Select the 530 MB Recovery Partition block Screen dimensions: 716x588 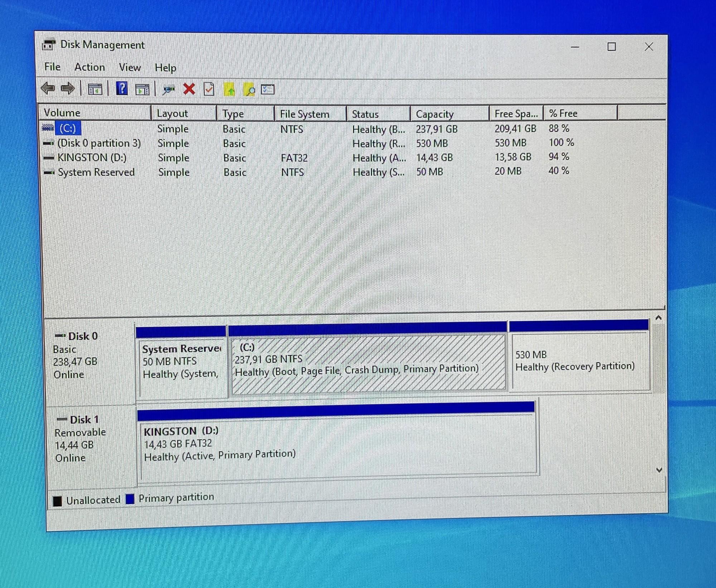(x=579, y=355)
